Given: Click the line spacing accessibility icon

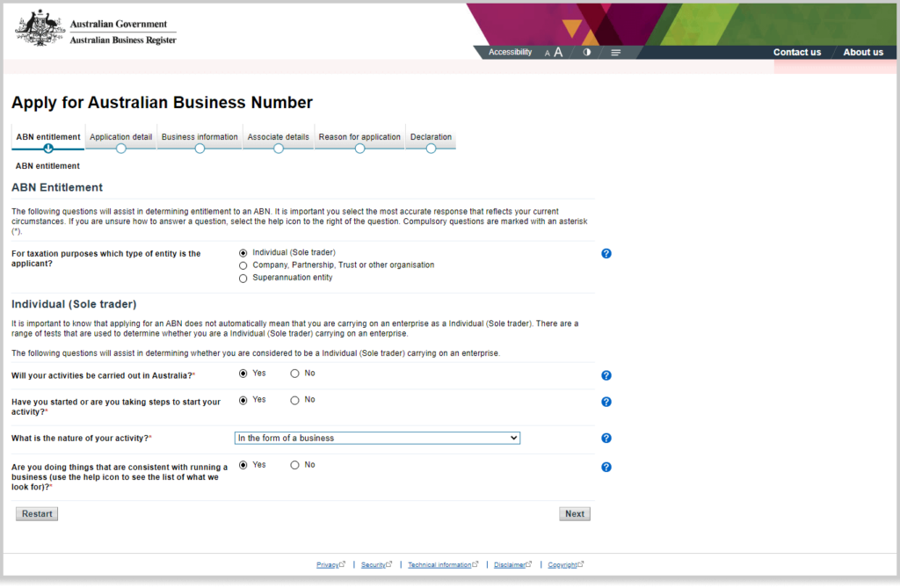Looking at the screenshot, I should (x=615, y=52).
